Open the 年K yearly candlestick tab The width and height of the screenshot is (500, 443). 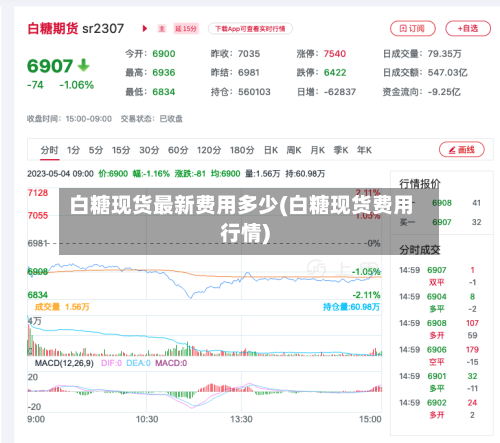(364, 150)
